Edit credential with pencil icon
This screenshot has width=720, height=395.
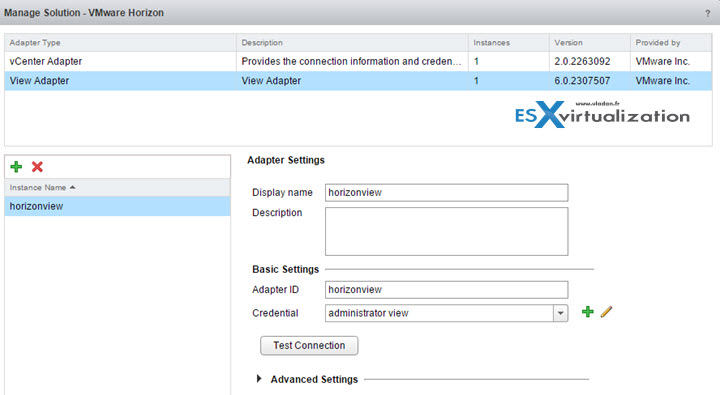(x=606, y=312)
